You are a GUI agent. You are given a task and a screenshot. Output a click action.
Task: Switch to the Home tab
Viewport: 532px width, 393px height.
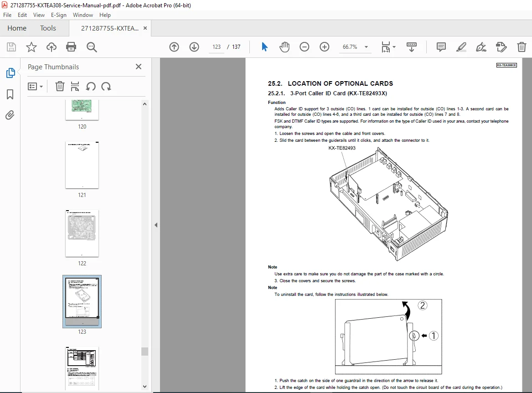pyautogui.click(x=17, y=28)
